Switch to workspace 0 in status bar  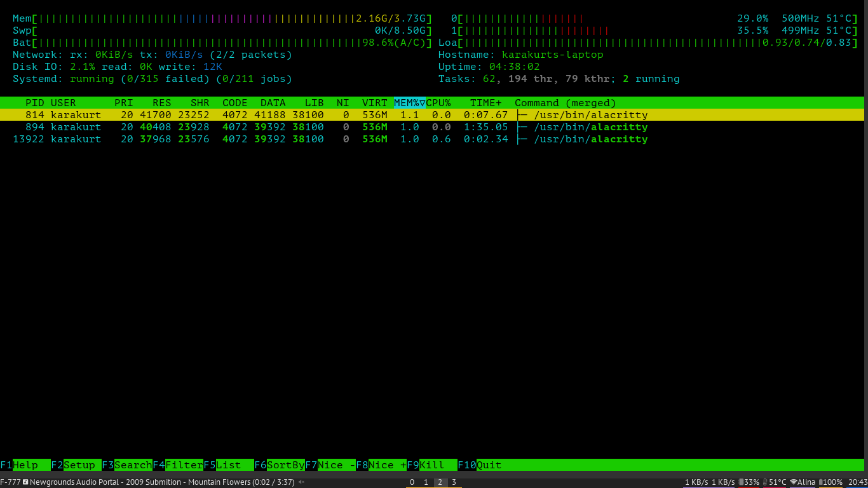point(412,482)
